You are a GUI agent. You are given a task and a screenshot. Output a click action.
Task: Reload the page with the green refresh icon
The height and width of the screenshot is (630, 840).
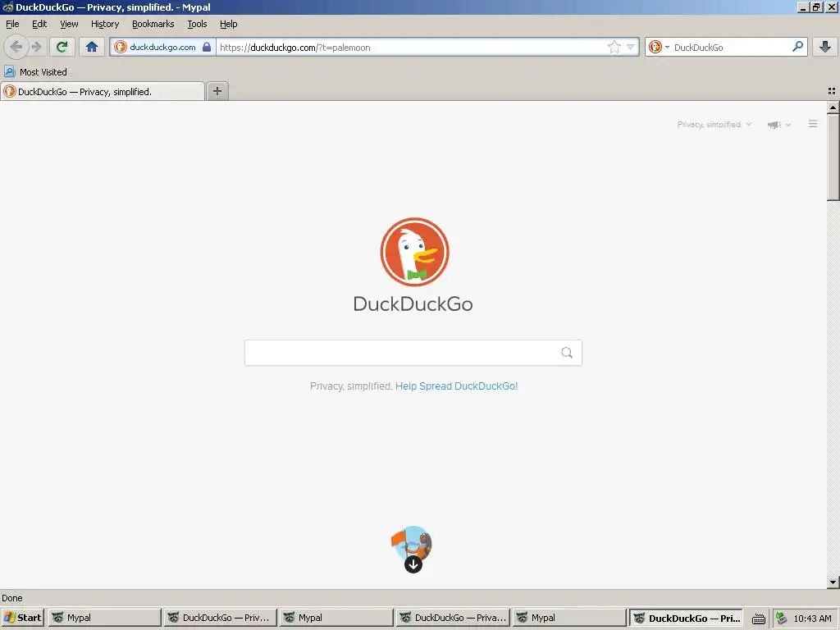62,47
